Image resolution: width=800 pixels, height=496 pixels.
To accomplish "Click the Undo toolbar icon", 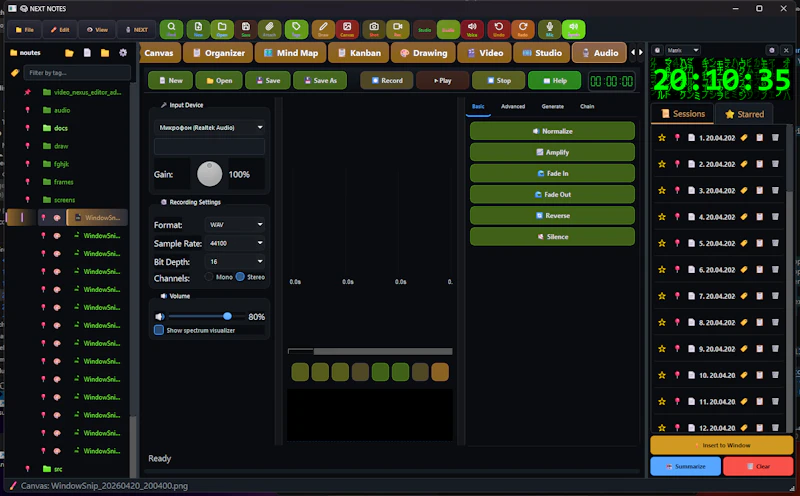I will click(498, 29).
